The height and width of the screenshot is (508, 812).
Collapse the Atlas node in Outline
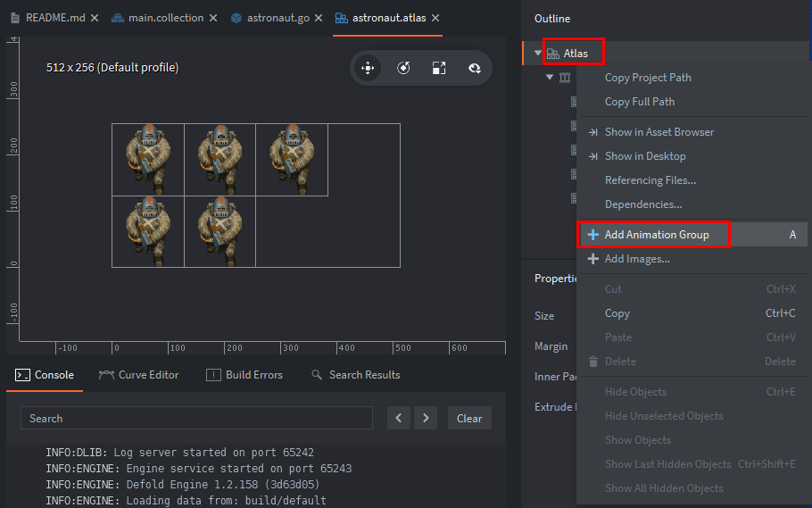pyautogui.click(x=537, y=53)
